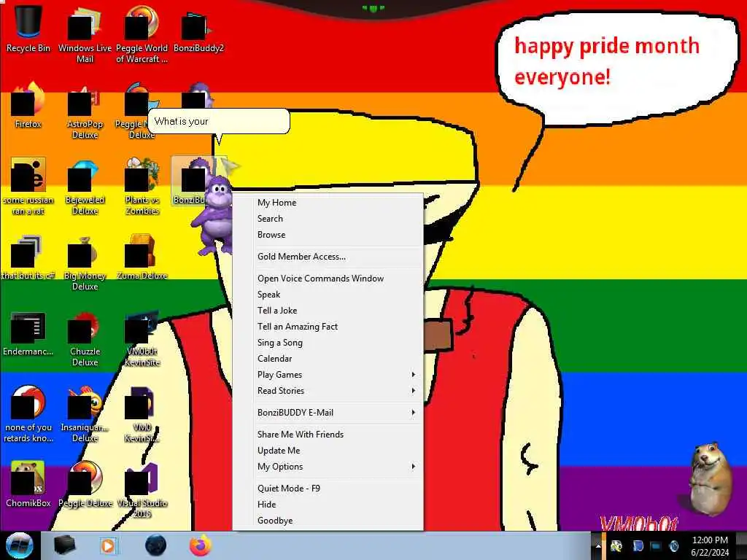Select the Endermanc... desktop icon

[x=28, y=334]
